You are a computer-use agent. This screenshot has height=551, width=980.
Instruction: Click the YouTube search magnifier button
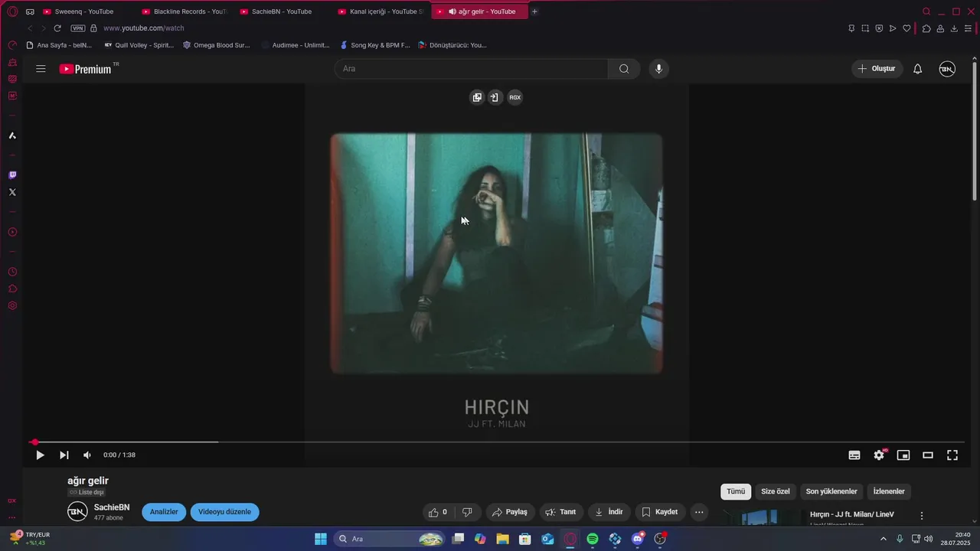coord(624,69)
